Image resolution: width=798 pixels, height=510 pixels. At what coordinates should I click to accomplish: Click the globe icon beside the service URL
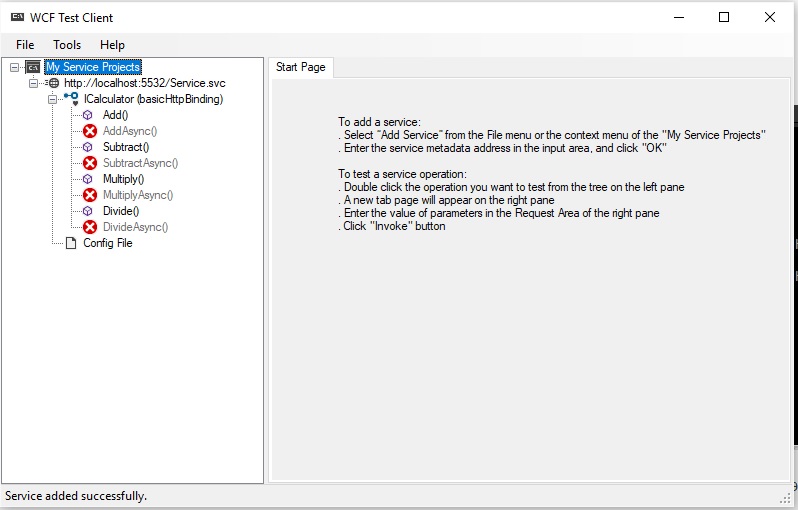tap(53, 83)
